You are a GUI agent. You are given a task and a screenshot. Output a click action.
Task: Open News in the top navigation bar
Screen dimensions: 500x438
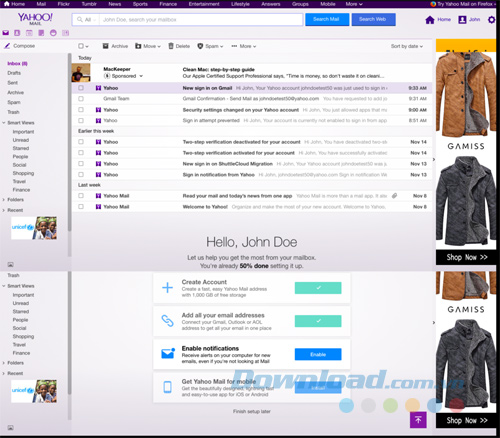(x=114, y=4)
